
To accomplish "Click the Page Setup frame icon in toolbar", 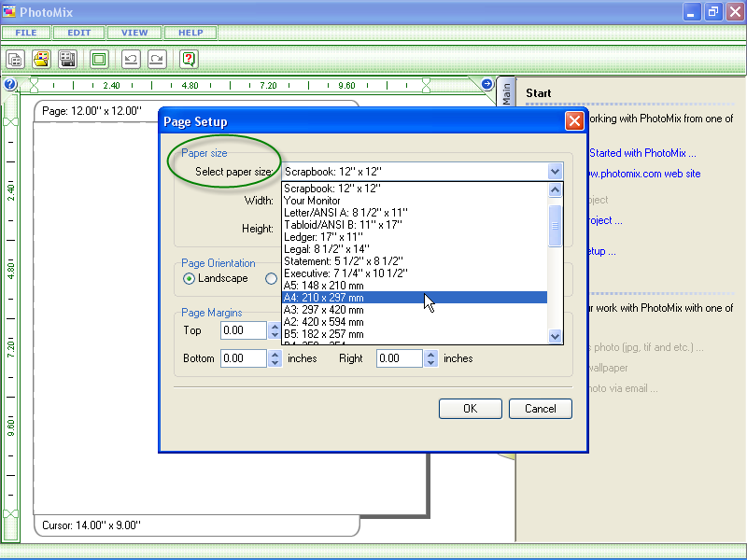I will point(99,60).
